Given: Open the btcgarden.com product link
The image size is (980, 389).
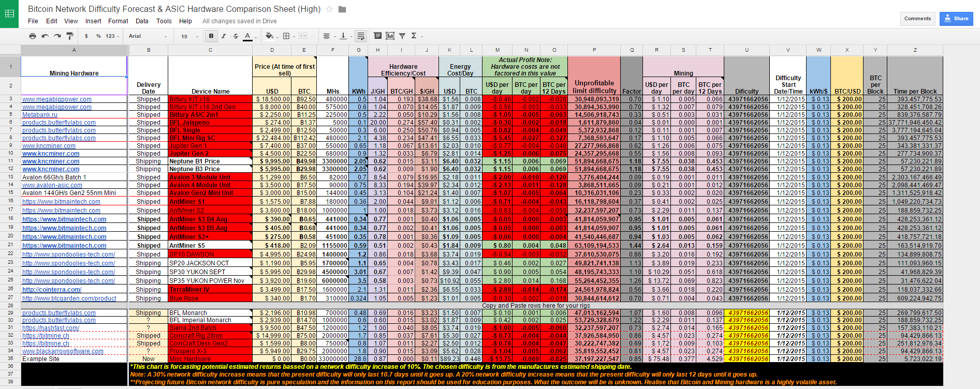Looking at the screenshot, I should 69,298.
